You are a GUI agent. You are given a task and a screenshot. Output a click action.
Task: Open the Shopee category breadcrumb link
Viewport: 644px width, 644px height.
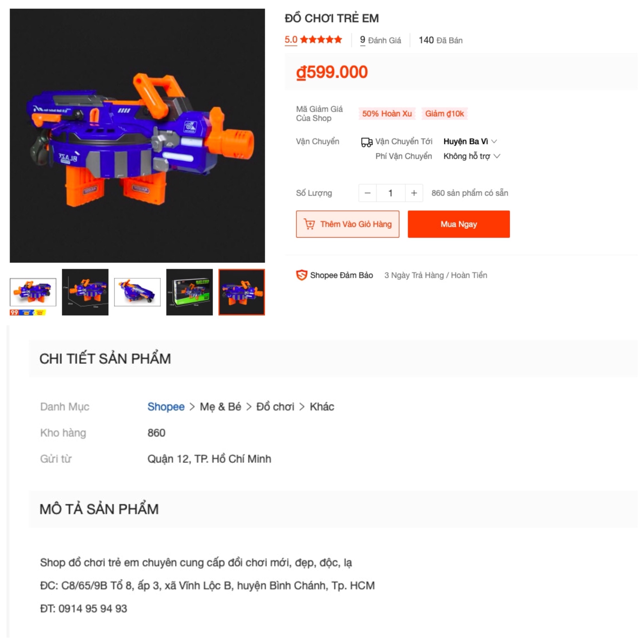166,407
